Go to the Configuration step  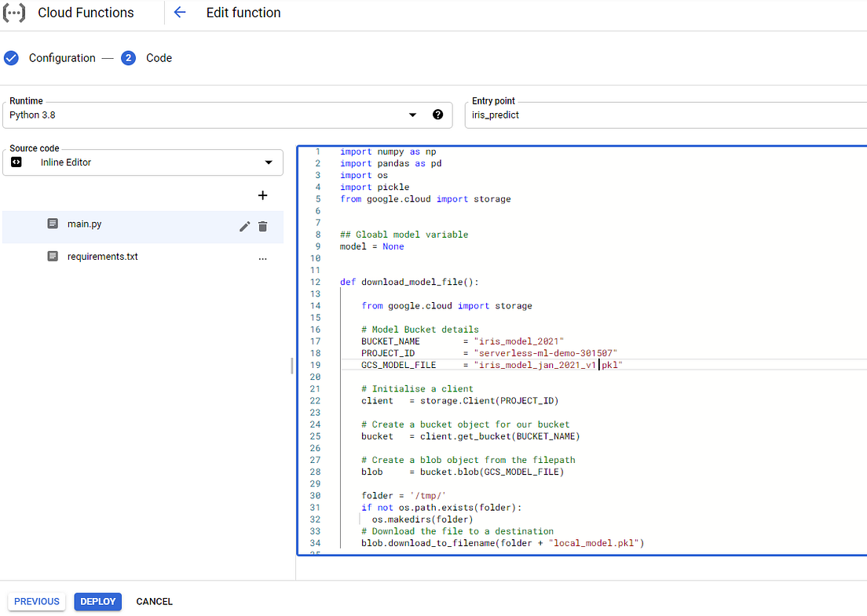tap(61, 58)
